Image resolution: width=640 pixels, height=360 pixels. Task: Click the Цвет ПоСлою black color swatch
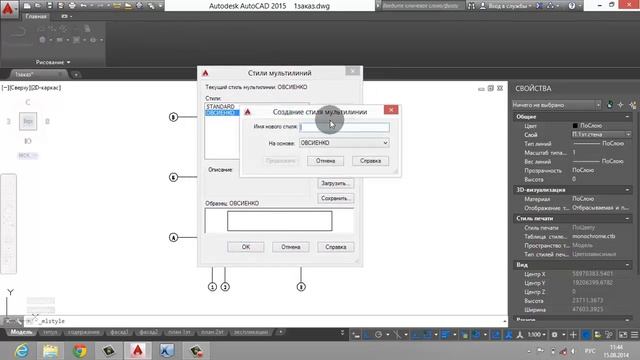coord(575,126)
